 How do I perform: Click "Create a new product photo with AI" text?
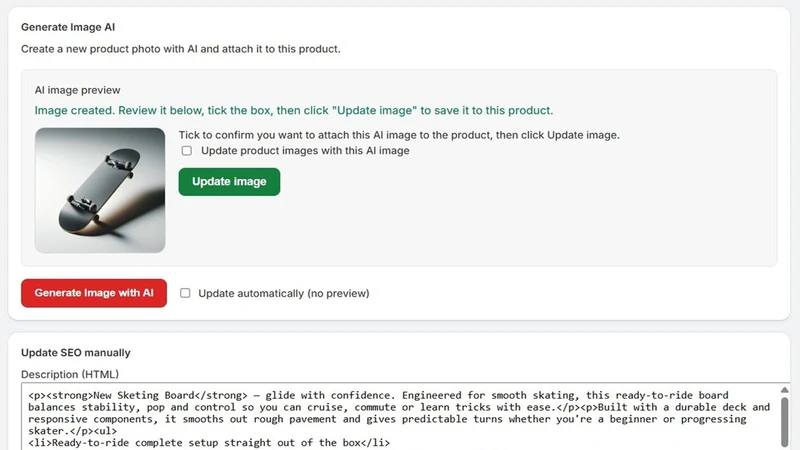181,49
